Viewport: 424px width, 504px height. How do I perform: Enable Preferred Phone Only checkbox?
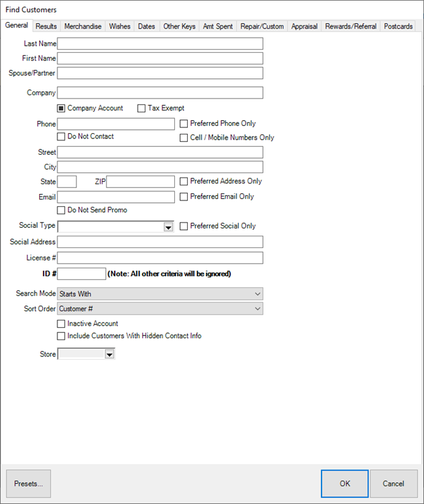184,123
